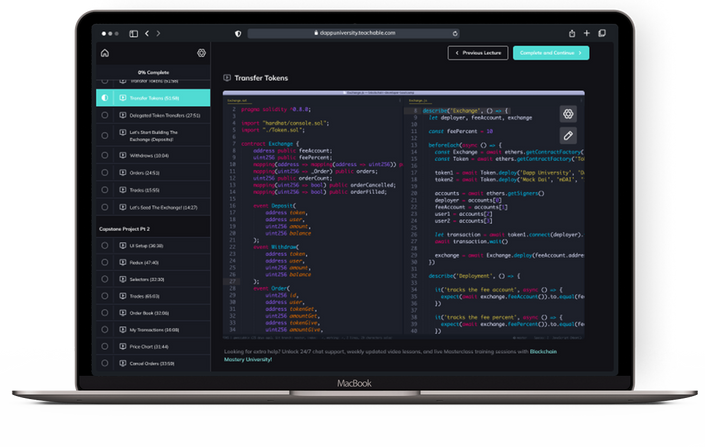Toggle completion circle for Trades (15:55)
Viewport: 705px width, 447px height.
click(105, 190)
